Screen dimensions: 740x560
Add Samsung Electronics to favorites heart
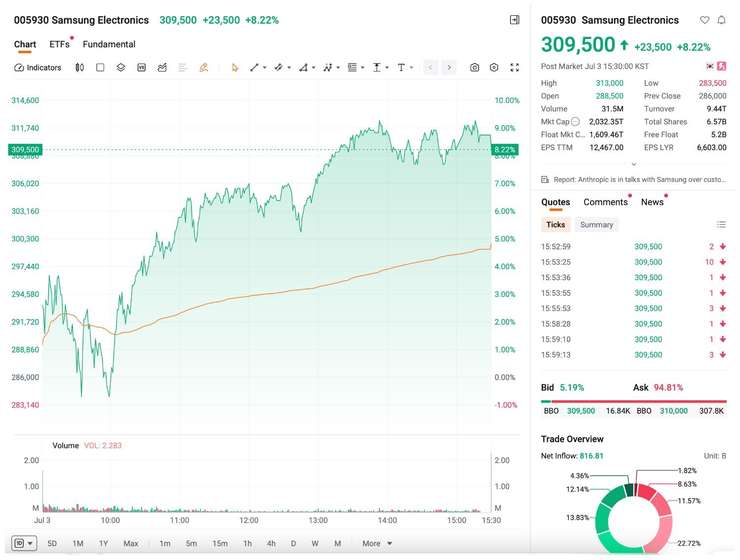point(704,20)
